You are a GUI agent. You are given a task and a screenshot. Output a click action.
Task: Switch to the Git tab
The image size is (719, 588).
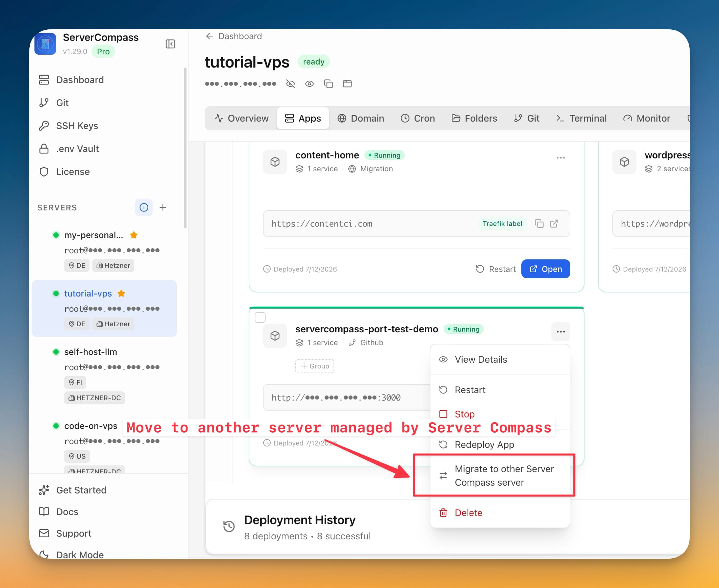coord(526,119)
